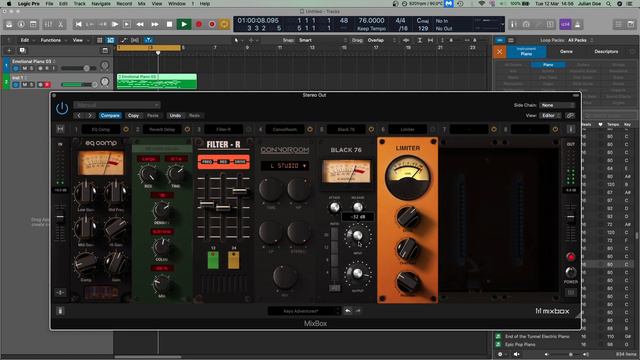Click the Filter-R yellow 24 dB button

(233, 260)
